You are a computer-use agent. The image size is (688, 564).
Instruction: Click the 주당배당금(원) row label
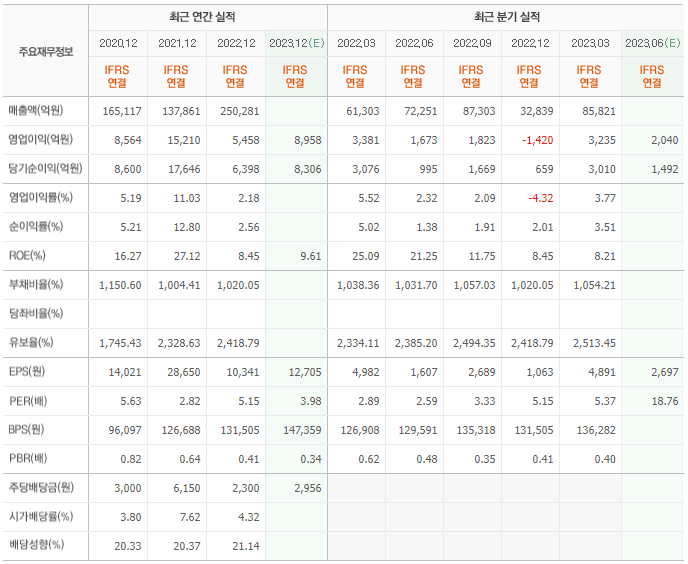(41, 487)
